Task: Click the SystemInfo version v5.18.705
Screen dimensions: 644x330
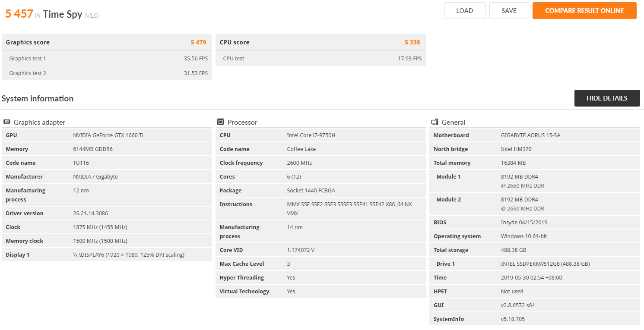Action: coord(513,319)
